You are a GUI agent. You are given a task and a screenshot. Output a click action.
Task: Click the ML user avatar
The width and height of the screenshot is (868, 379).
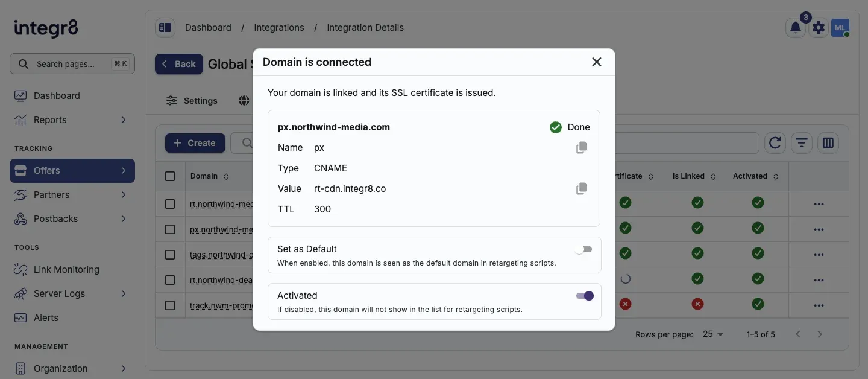click(840, 28)
